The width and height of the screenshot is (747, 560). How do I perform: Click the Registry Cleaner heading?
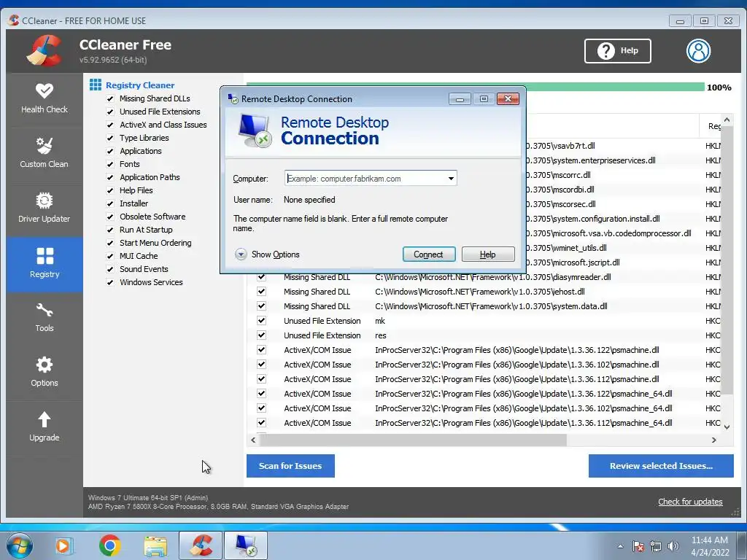pyautogui.click(x=140, y=85)
